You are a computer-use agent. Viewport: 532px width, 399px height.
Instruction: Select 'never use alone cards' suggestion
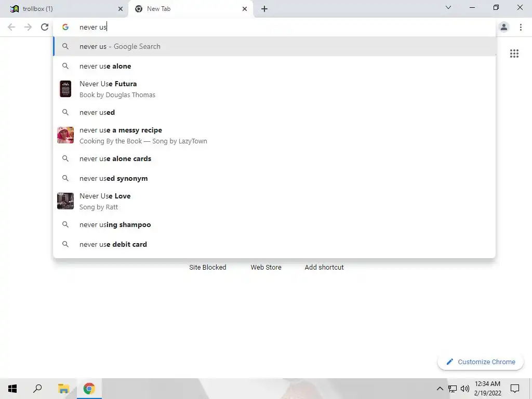[x=274, y=158]
